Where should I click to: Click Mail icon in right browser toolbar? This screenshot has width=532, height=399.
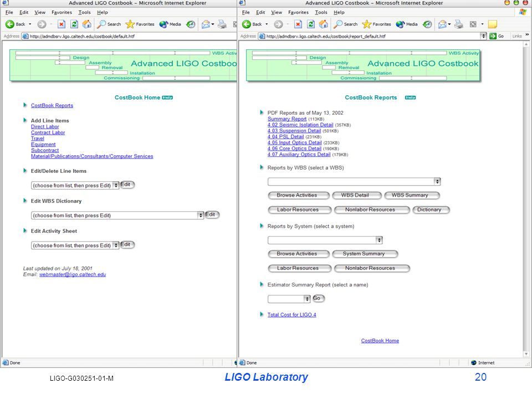point(442,24)
